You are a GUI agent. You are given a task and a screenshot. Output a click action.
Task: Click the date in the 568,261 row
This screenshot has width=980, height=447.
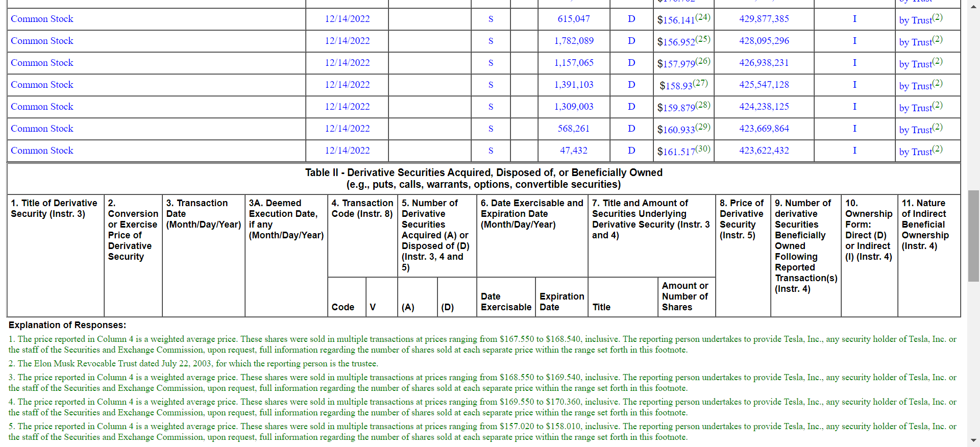[x=347, y=129]
